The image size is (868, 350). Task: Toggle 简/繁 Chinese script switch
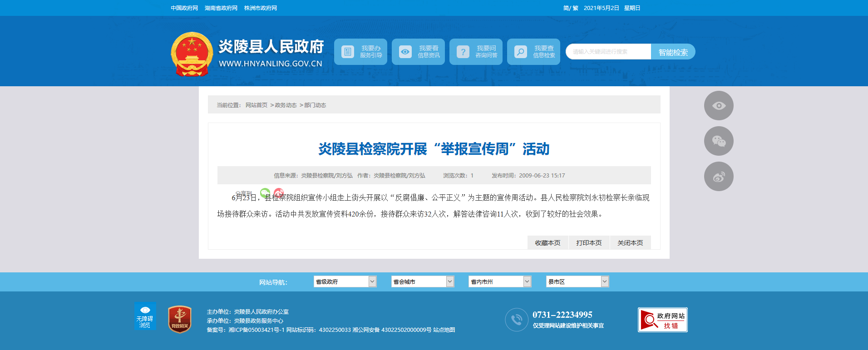(x=571, y=8)
